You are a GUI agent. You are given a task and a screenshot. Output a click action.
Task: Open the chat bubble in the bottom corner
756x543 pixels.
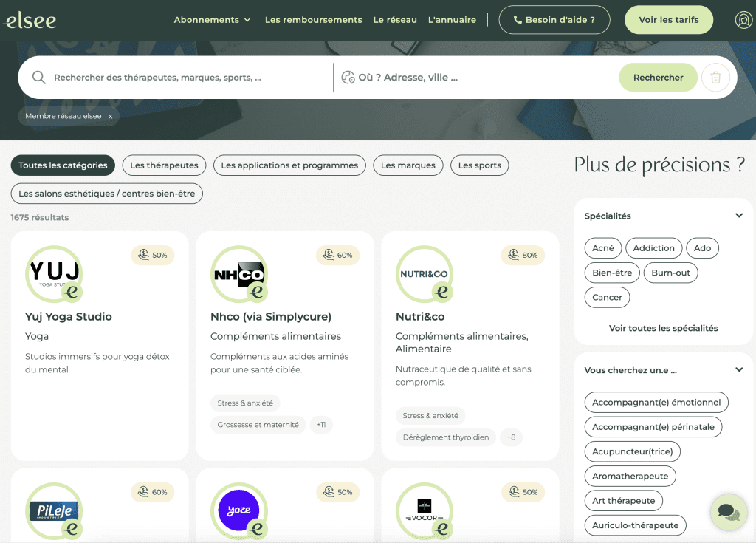pyautogui.click(x=728, y=511)
